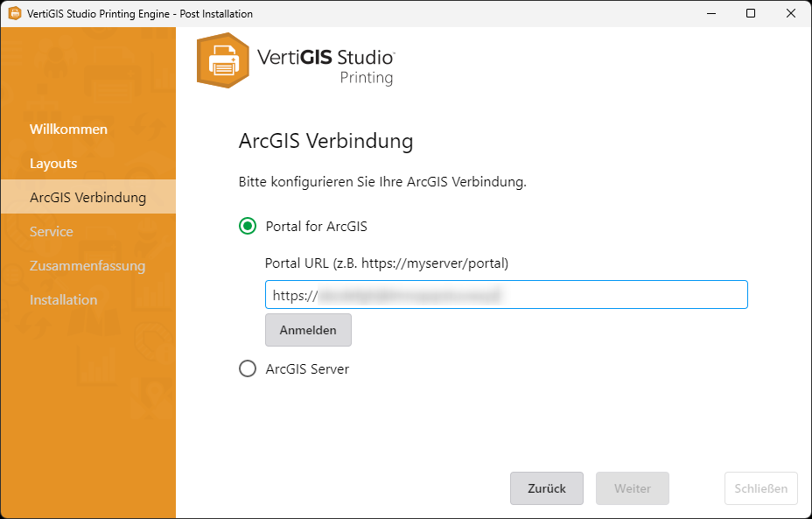
Task: Open the Service configuration step
Action: [51, 231]
